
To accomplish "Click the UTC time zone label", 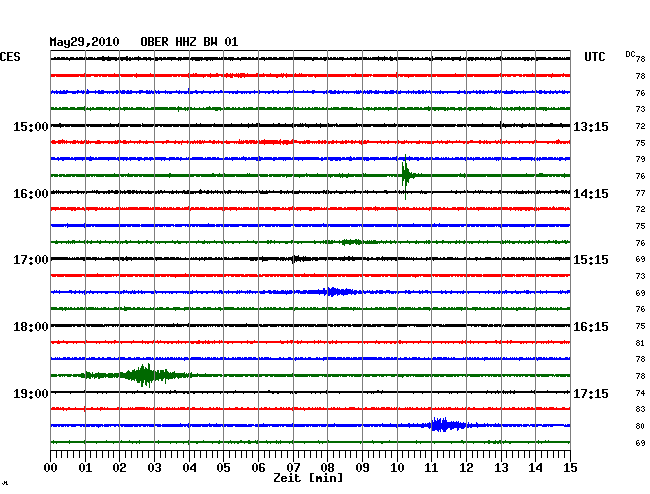I will [594, 57].
